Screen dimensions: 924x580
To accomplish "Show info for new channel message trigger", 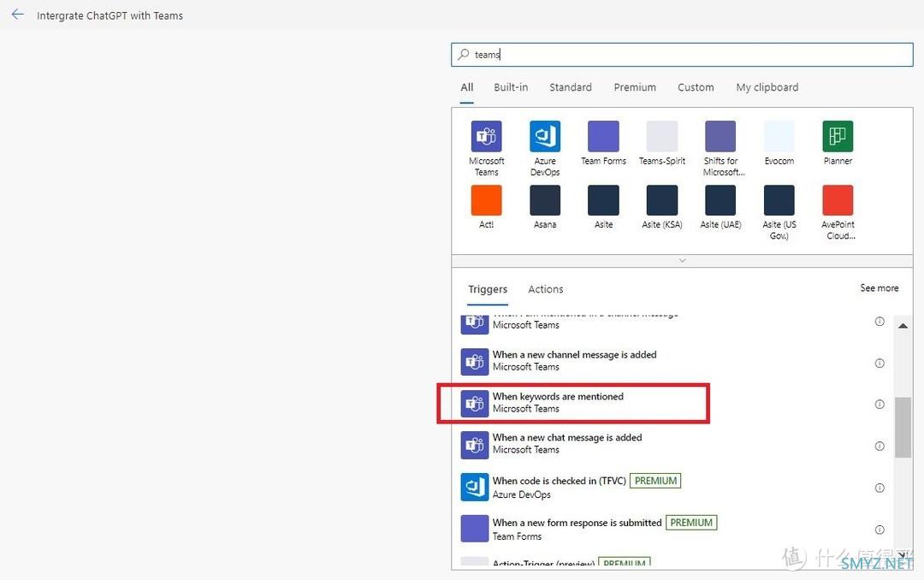I will pos(880,363).
